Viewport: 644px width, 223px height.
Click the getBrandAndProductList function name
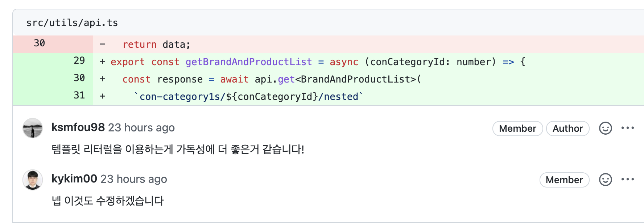(249, 62)
